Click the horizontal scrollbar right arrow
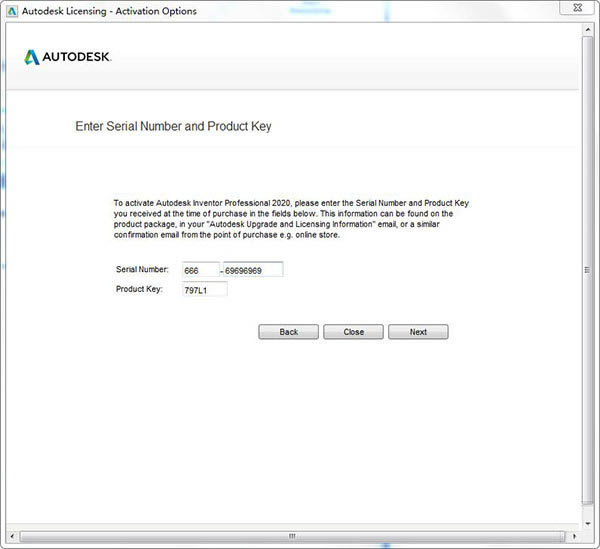Image resolution: width=600 pixels, height=549 pixels. click(574, 536)
